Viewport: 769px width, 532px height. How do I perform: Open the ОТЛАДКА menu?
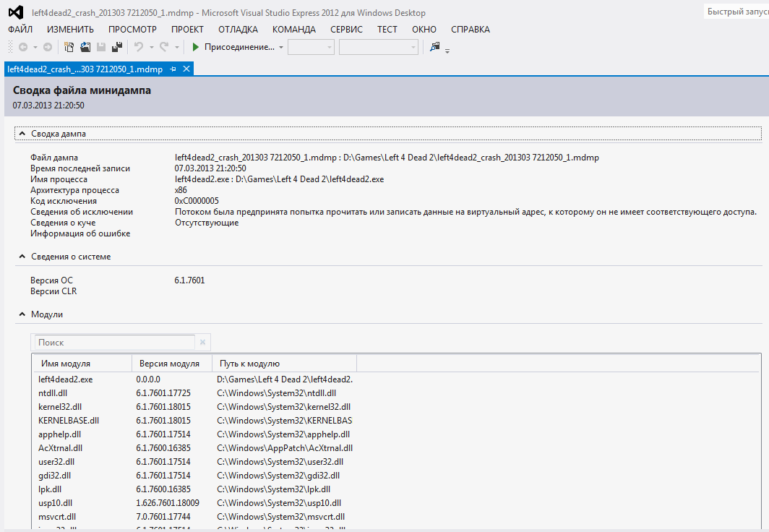tap(238, 30)
